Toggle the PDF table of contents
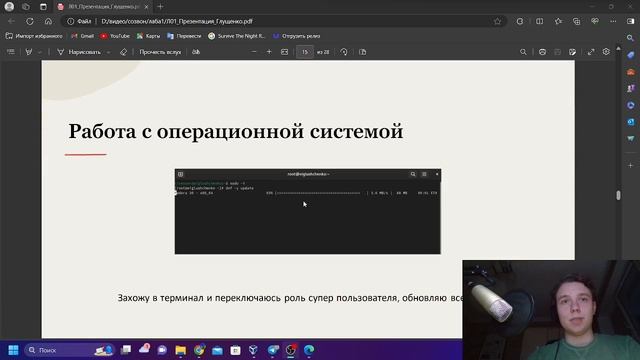 (x=11, y=52)
